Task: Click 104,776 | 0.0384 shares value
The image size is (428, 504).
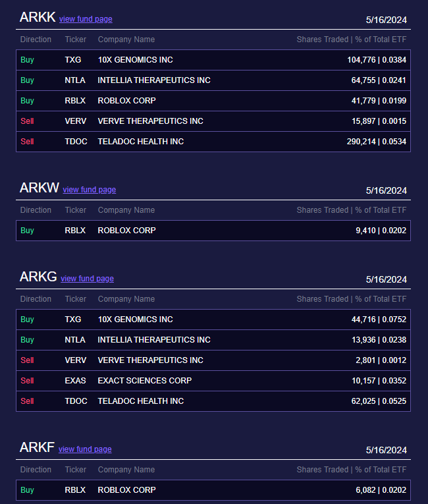Action: pyautogui.click(x=377, y=60)
